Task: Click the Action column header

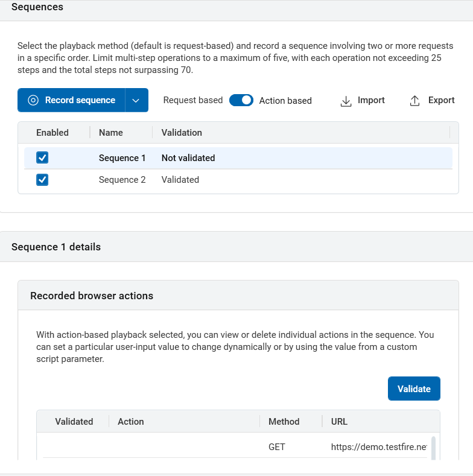Action: [x=131, y=422]
